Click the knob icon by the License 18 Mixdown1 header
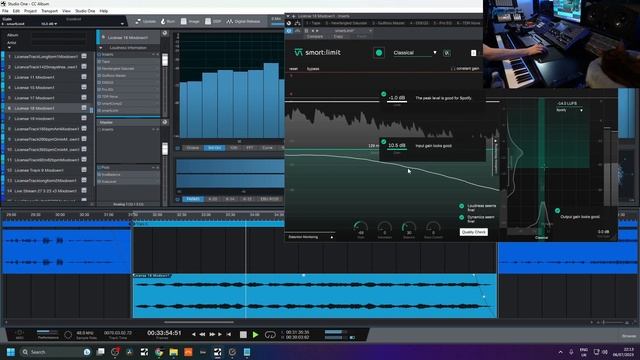 pos(164,33)
